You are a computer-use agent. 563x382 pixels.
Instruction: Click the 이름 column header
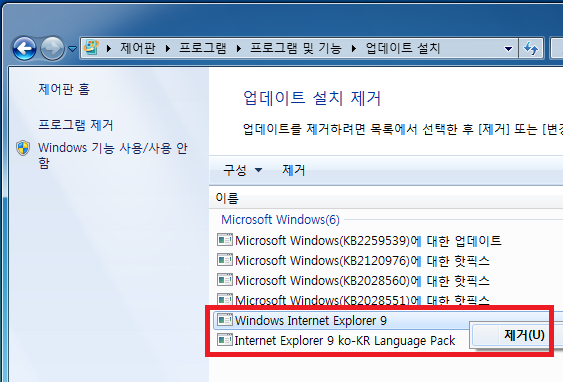coord(227,198)
